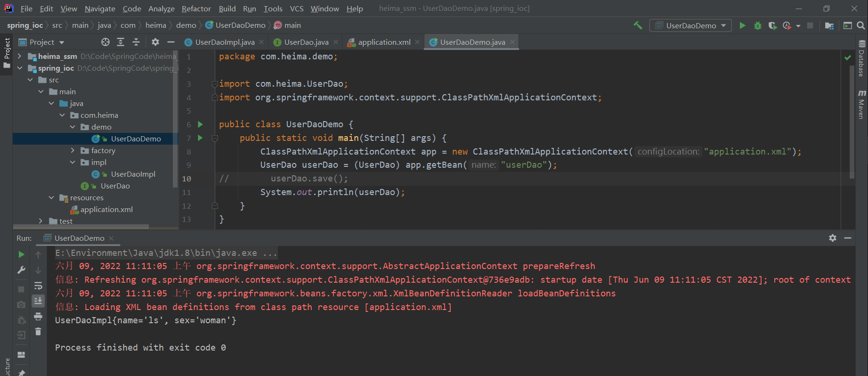Click fold marker at line 3 imports
This screenshot has width=868, height=376.
click(x=215, y=84)
